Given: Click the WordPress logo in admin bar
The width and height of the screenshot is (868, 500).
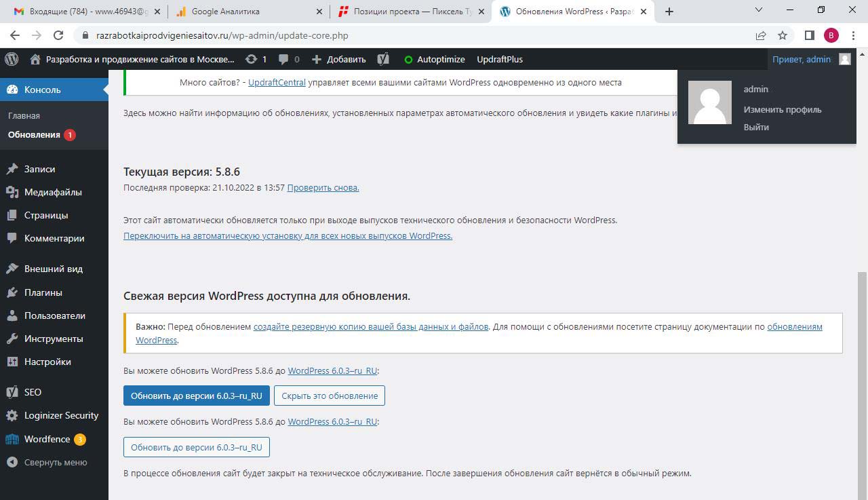Looking at the screenshot, I should click(12, 59).
